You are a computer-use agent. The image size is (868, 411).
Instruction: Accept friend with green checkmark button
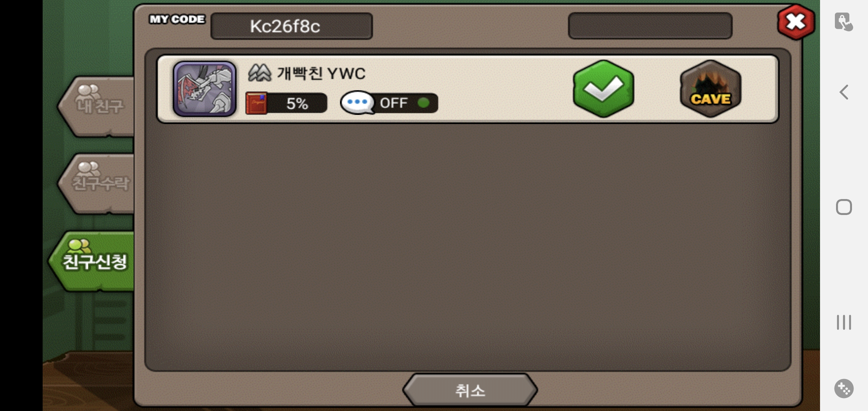pyautogui.click(x=603, y=88)
